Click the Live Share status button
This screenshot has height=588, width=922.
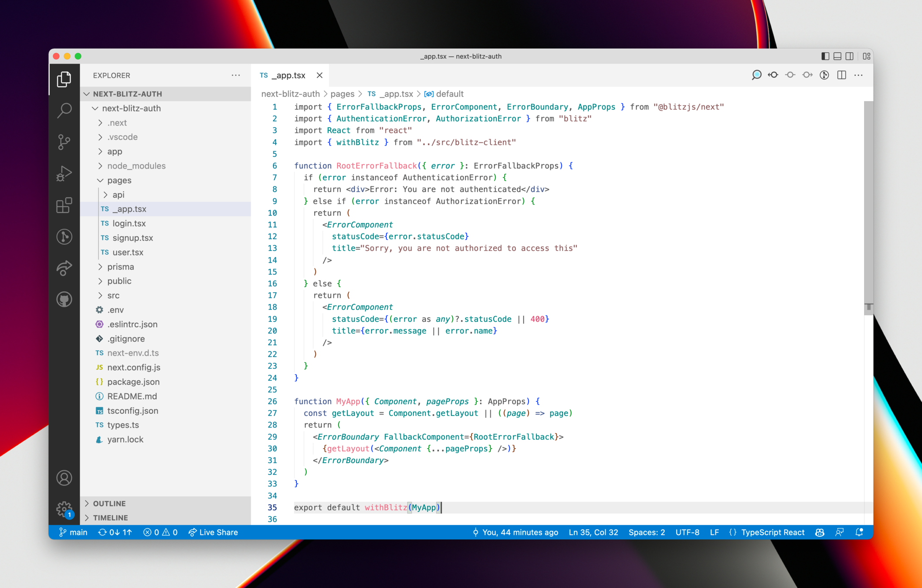(213, 532)
